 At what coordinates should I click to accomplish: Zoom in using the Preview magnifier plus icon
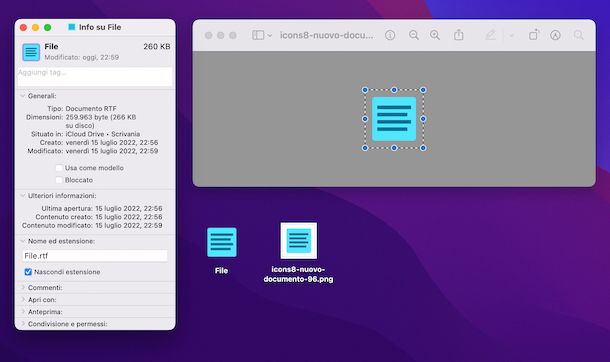point(435,35)
